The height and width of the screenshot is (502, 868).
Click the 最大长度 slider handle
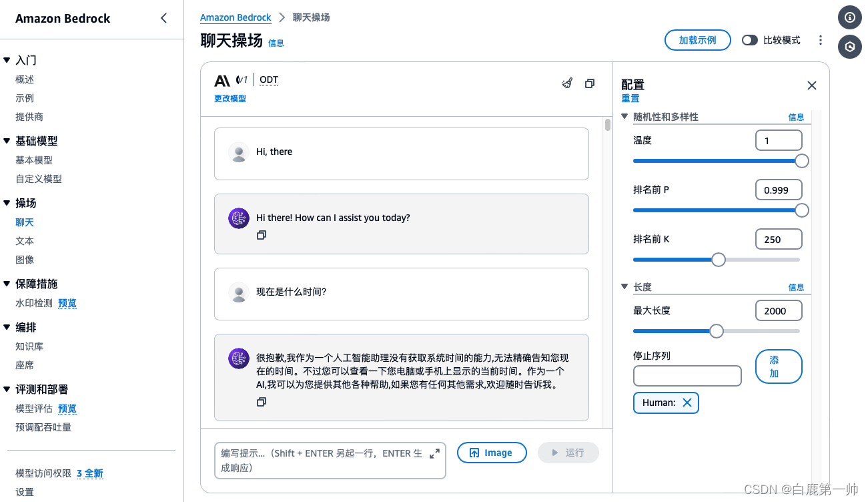coord(716,331)
